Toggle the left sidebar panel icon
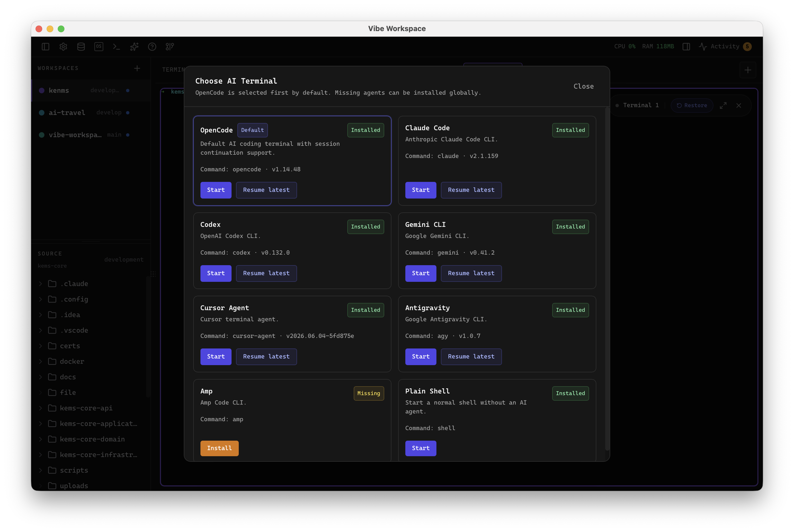 (46, 46)
